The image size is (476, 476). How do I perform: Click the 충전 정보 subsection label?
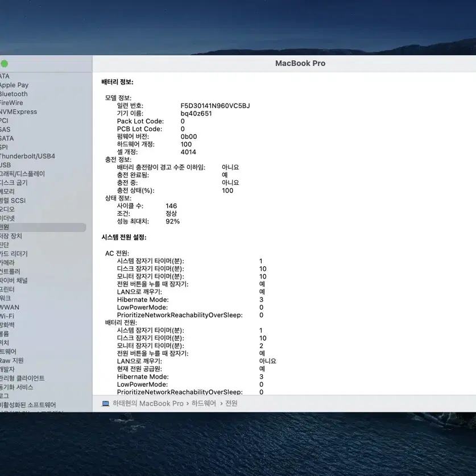(x=118, y=160)
